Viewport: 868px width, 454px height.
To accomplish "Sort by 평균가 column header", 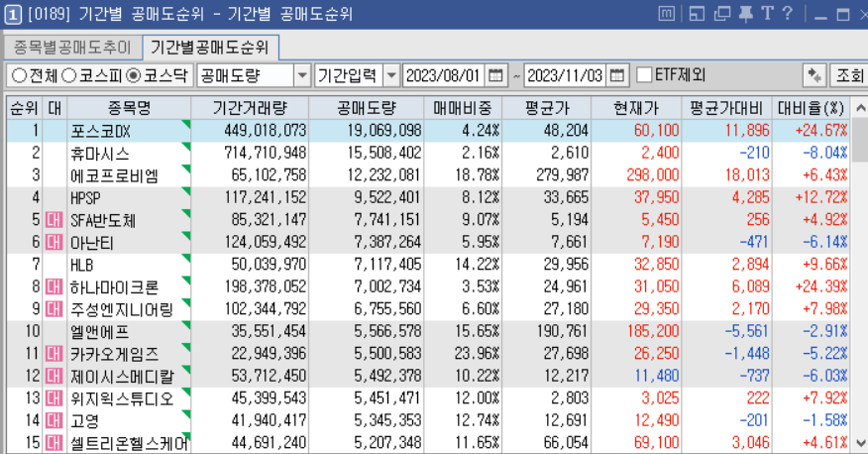I will (x=546, y=108).
